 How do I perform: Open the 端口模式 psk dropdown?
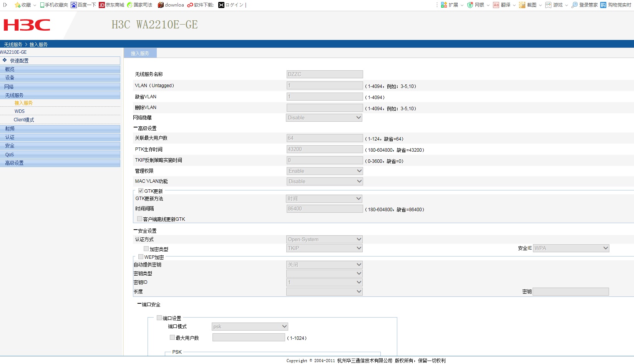[x=250, y=326]
